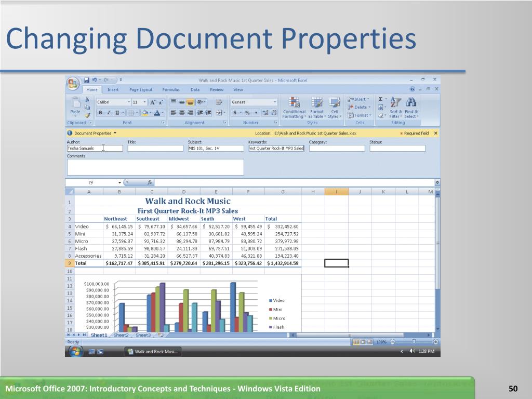The width and height of the screenshot is (532, 399).
Task: Align text left in cell
Action: [x=173, y=113]
